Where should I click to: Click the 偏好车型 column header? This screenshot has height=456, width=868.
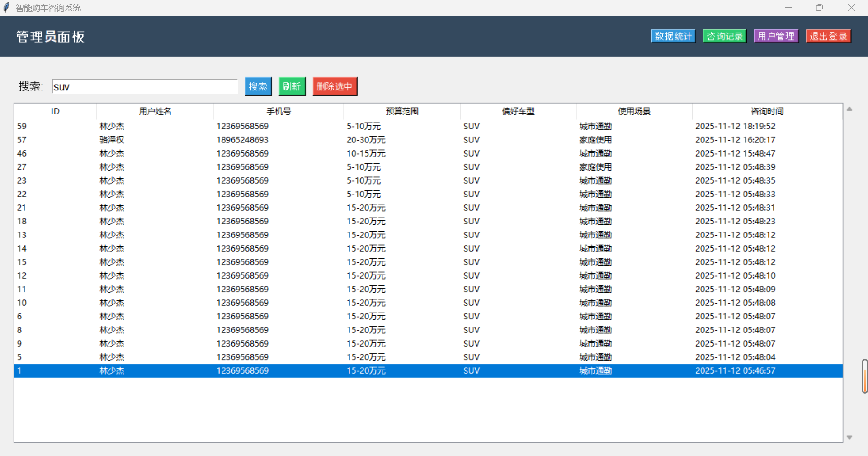518,111
